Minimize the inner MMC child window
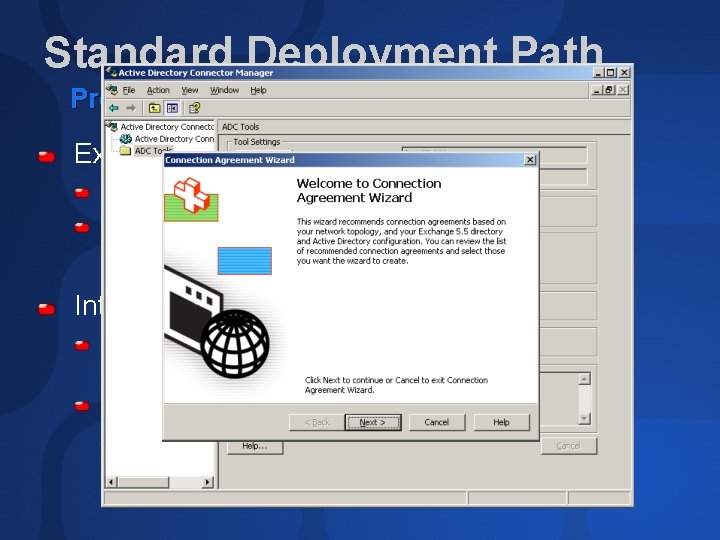Viewport: 720px width, 540px height. coord(597,90)
